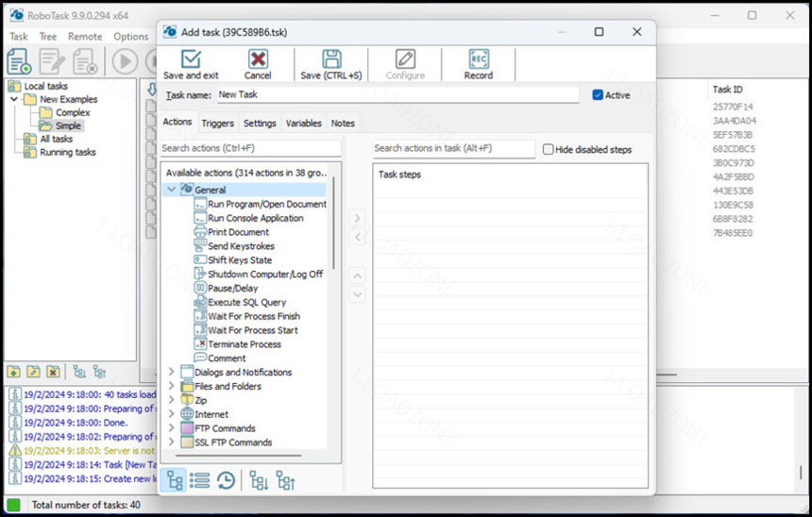Move task step down arrow

tap(357, 295)
